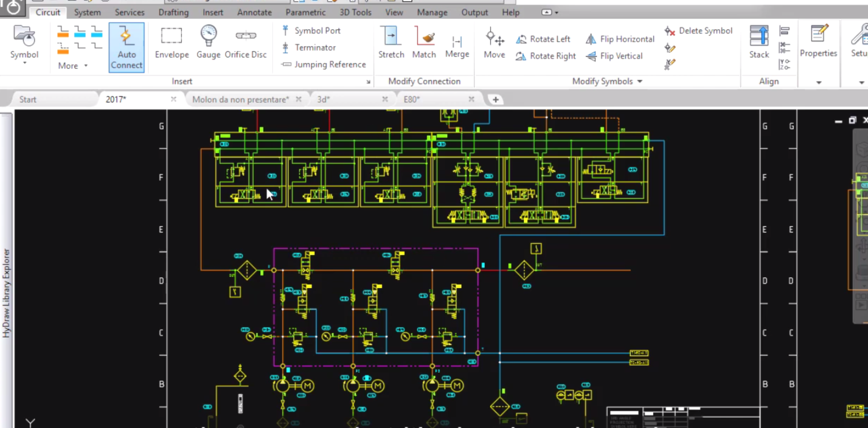Apply Flip Vertical to symbol
Image resolution: width=868 pixels, height=428 pixels.
614,56
